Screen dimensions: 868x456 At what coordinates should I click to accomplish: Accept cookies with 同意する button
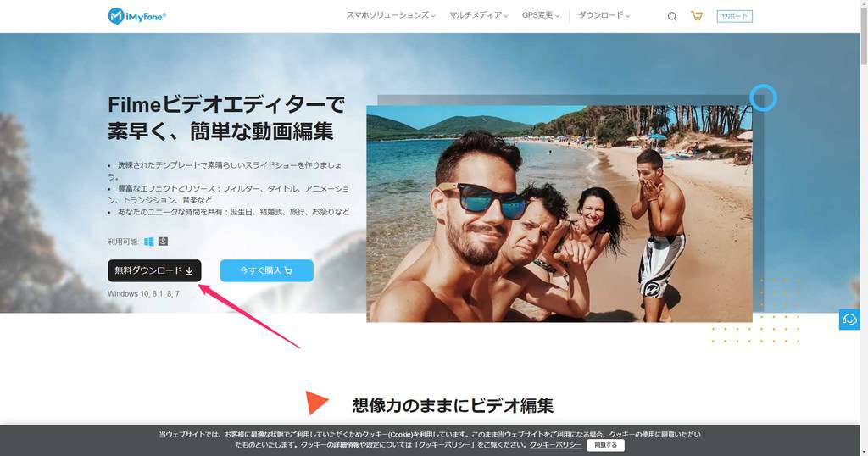tap(605, 445)
